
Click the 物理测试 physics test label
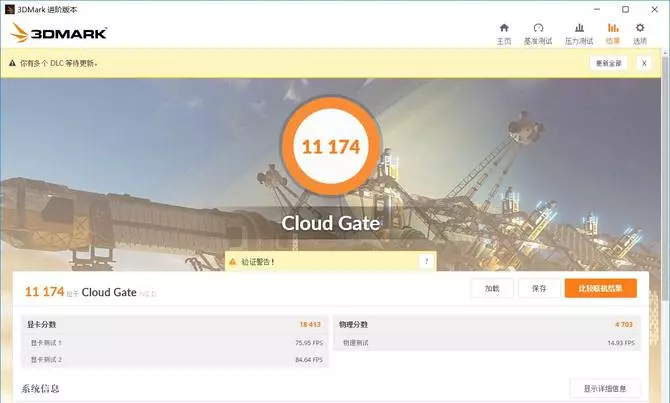click(356, 343)
